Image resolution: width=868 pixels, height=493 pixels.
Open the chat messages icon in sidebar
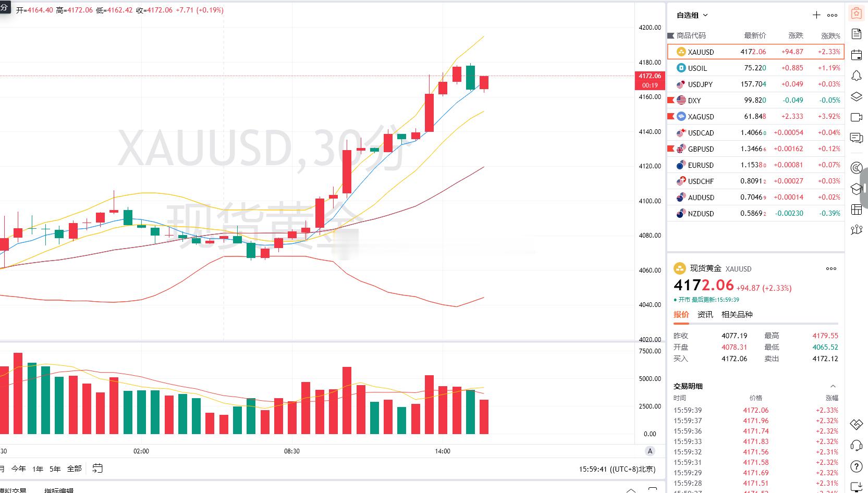857,138
